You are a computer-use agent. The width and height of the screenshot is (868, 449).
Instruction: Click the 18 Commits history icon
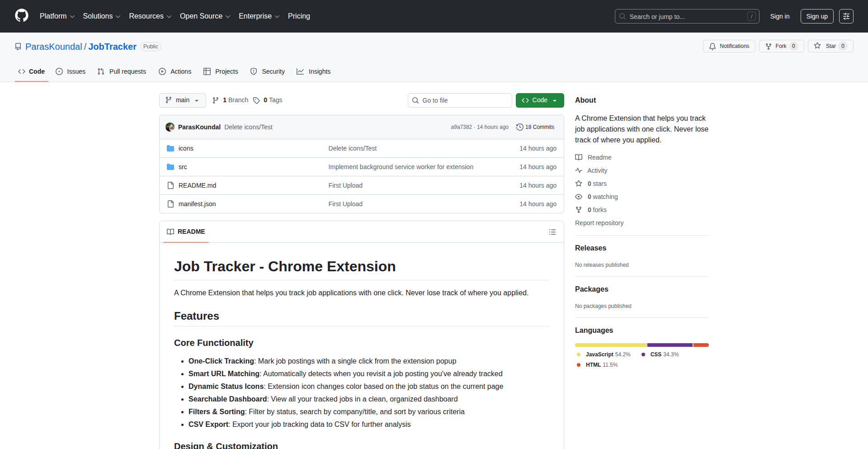519,127
